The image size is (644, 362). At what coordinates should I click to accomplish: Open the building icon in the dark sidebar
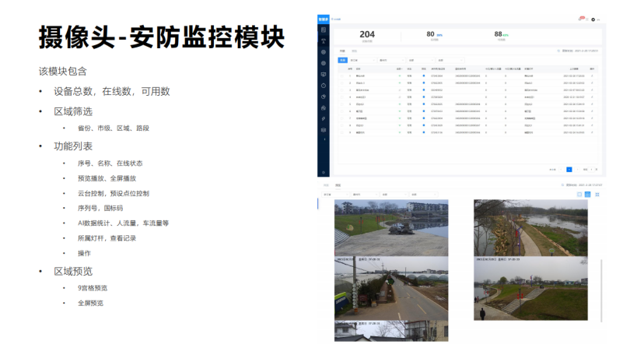pyautogui.click(x=324, y=107)
